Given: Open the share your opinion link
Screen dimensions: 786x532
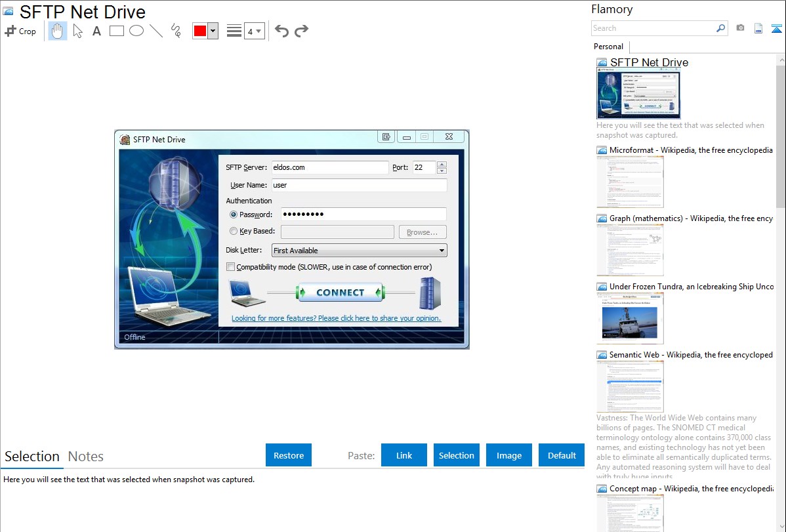Looking at the screenshot, I should click(x=337, y=318).
